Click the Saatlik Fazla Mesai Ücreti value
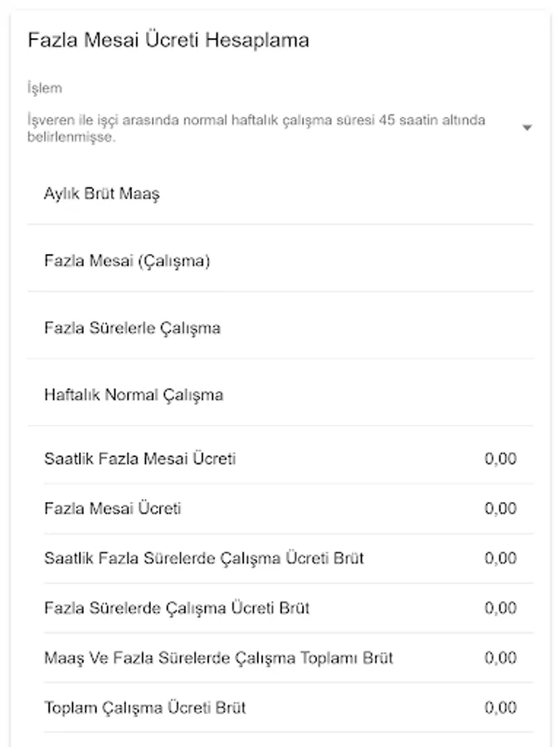This screenshot has width=560, height=747. tap(500, 458)
